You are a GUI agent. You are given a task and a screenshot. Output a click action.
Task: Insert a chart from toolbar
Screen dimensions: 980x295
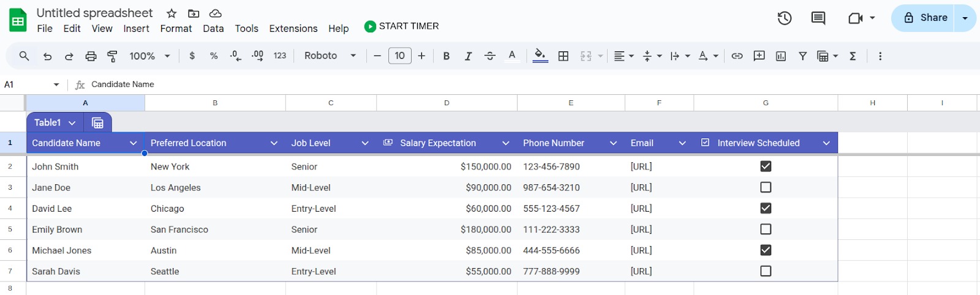tap(781, 56)
